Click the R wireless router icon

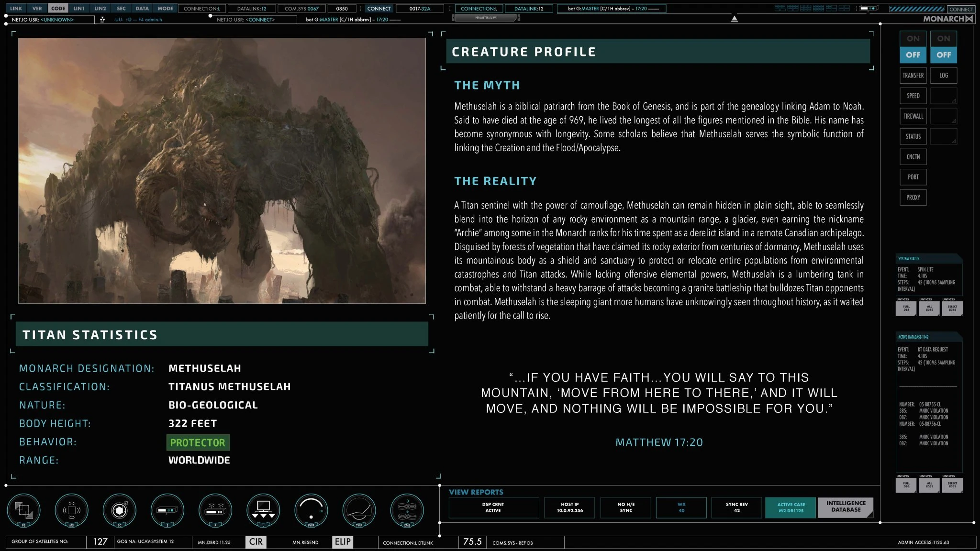[215, 510]
